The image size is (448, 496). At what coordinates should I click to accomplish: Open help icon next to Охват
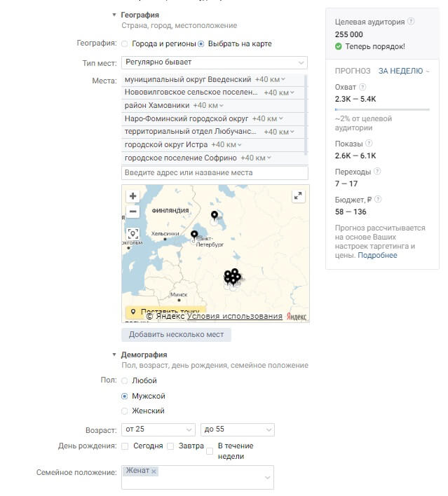362,87
